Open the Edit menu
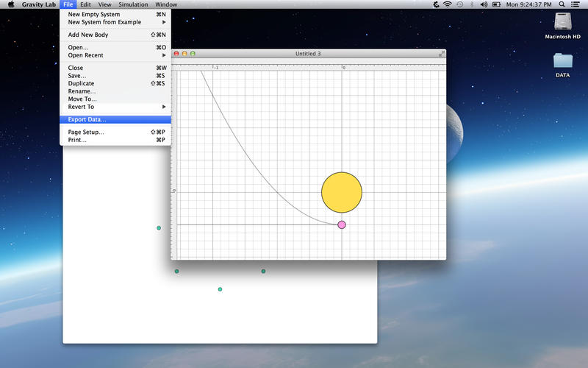Image resolution: width=588 pixels, height=368 pixels. 85,4
